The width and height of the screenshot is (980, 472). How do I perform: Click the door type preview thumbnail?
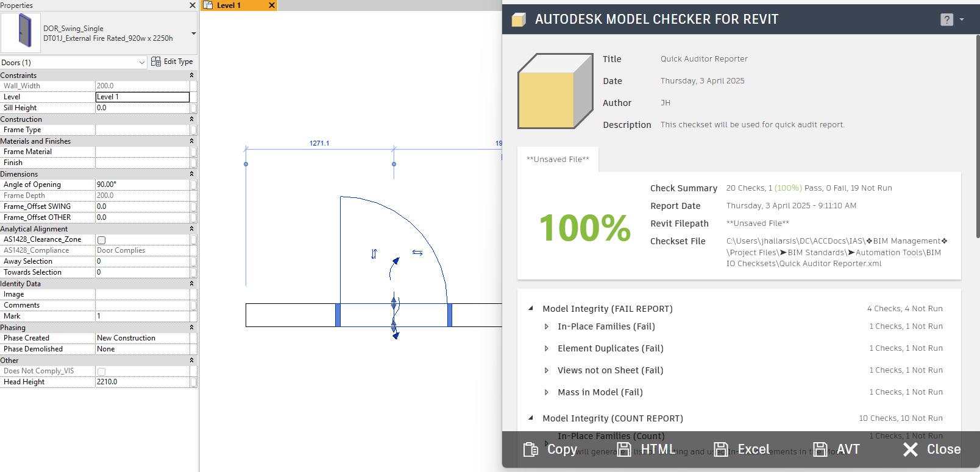click(x=21, y=33)
